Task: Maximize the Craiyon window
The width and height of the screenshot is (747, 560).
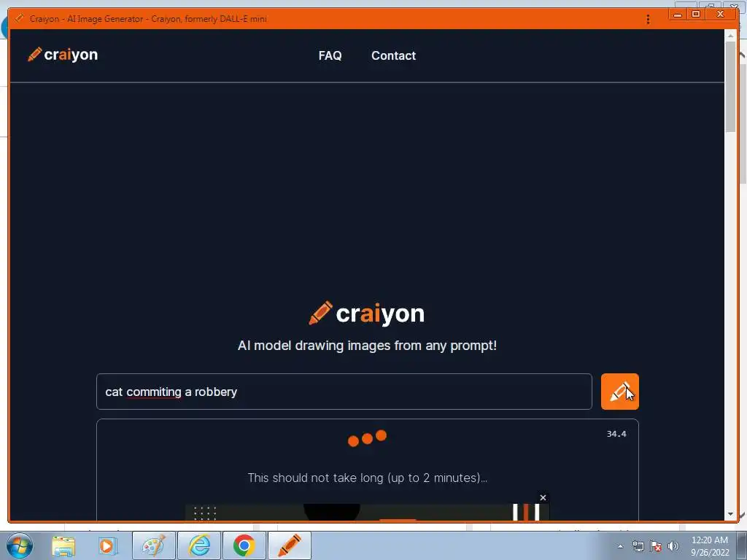Action: (x=695, y=15)
